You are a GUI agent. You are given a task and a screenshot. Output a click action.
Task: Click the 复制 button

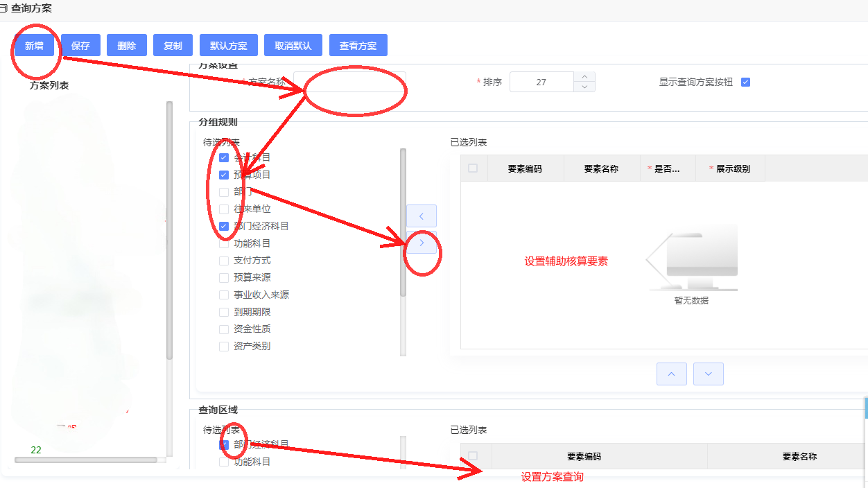(x=173, y=46)
